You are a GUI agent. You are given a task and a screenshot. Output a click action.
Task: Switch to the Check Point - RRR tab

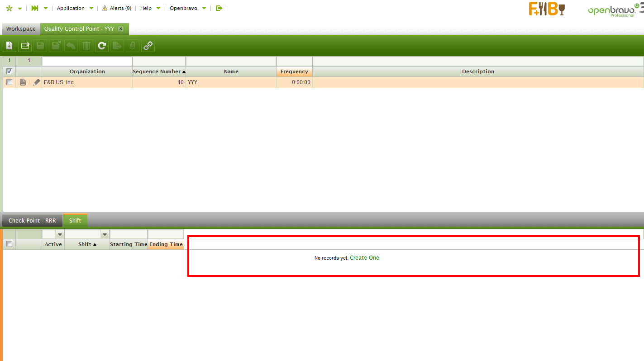tap(33, 221)
